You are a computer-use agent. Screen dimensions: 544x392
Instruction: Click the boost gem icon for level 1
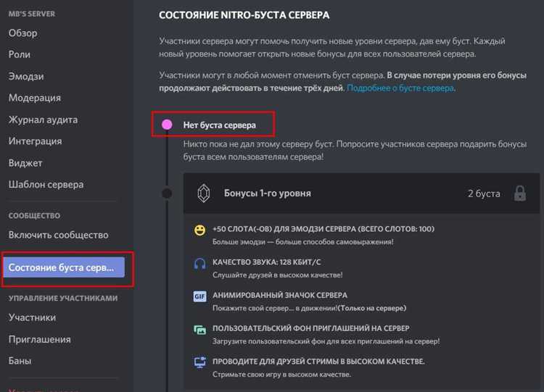click(204, 193)
